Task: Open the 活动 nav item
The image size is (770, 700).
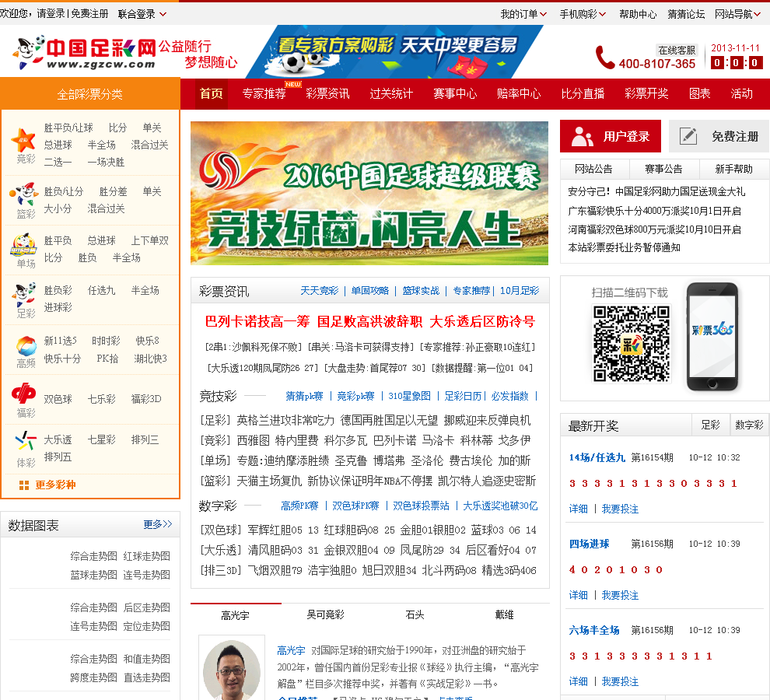Action: (741, 93)
